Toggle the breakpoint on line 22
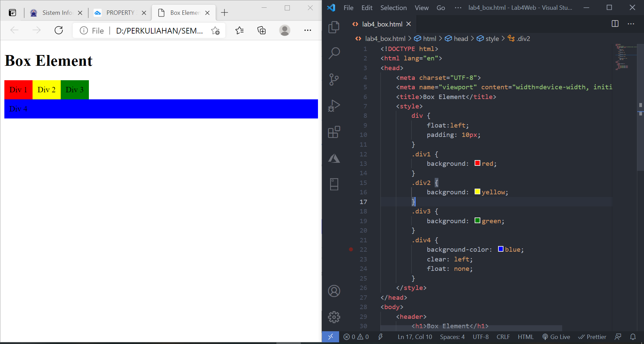This screenshot has height=344, width=644. click(351, 249)
